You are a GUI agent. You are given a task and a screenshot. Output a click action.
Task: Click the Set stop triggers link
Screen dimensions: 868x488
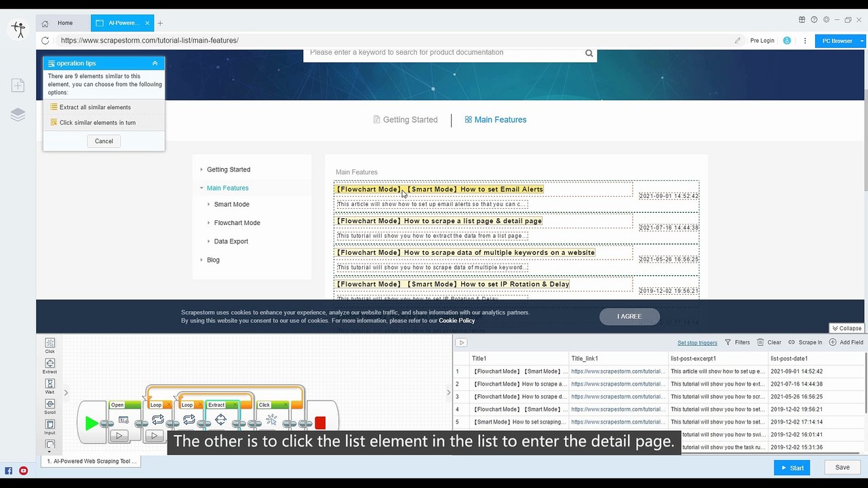697,343
